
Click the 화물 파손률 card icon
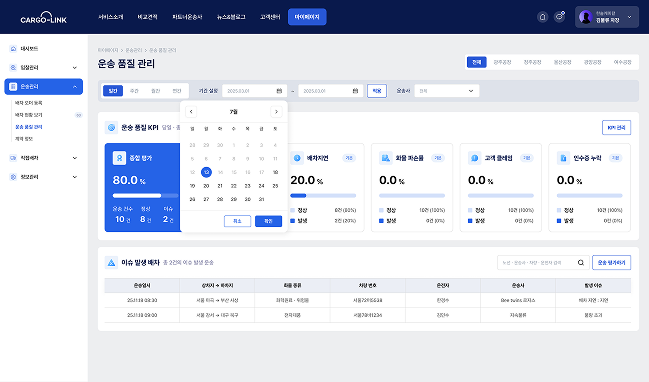386,158
